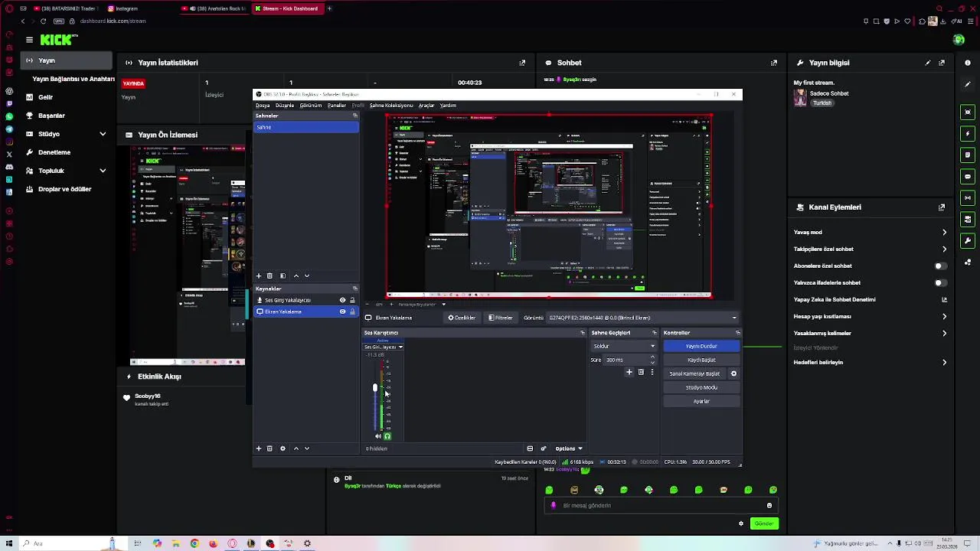This screenshot has height=551, width=980.
Task: Move scene up in Sahneler toolbar
Action: (x=296, y=275)
